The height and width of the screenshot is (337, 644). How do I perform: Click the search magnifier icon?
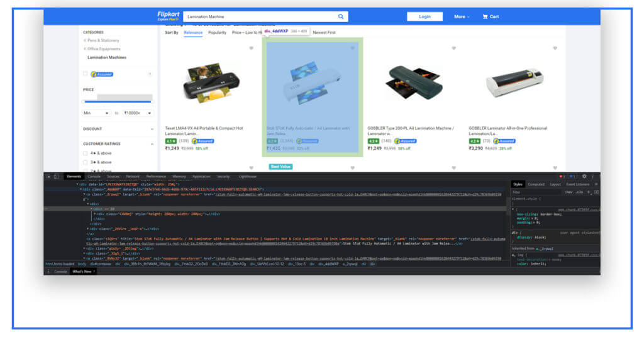pyautogui.click(x=340, y=16)
